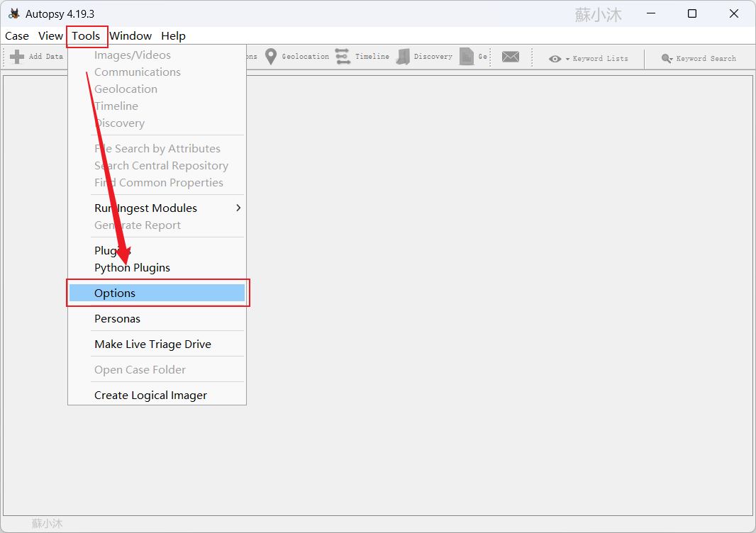Click Open Case Folder menu entry

[157, 370]
